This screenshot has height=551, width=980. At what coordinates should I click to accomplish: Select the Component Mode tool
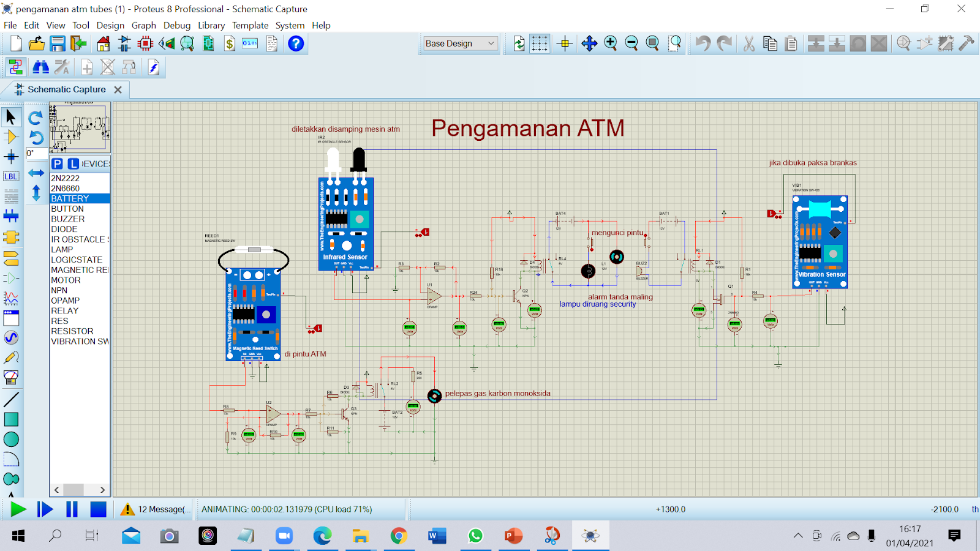11,137
